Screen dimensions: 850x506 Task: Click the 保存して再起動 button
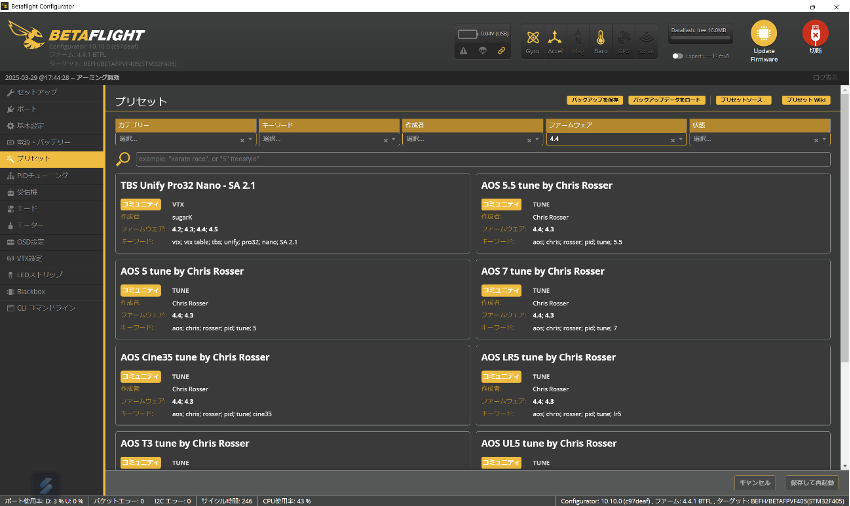[x=812, y=483]
